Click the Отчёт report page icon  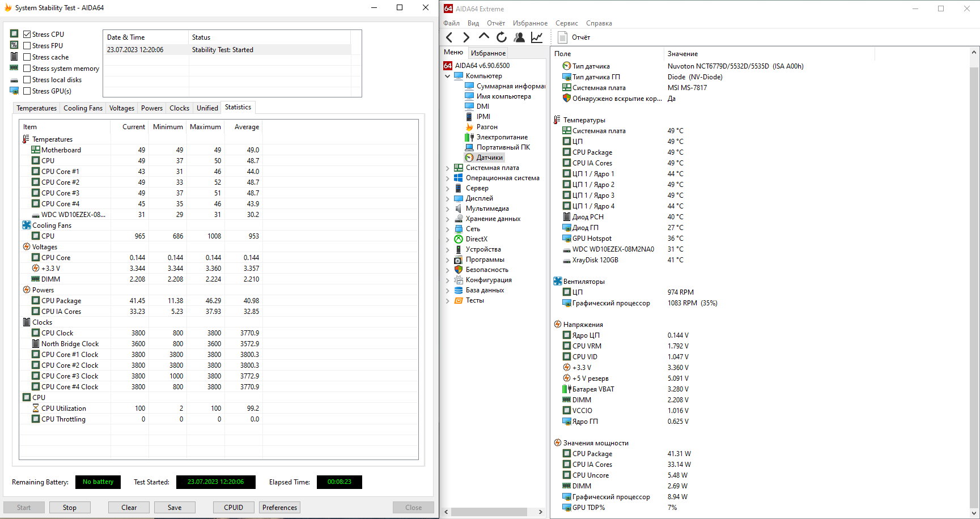[x=563, y=37]
